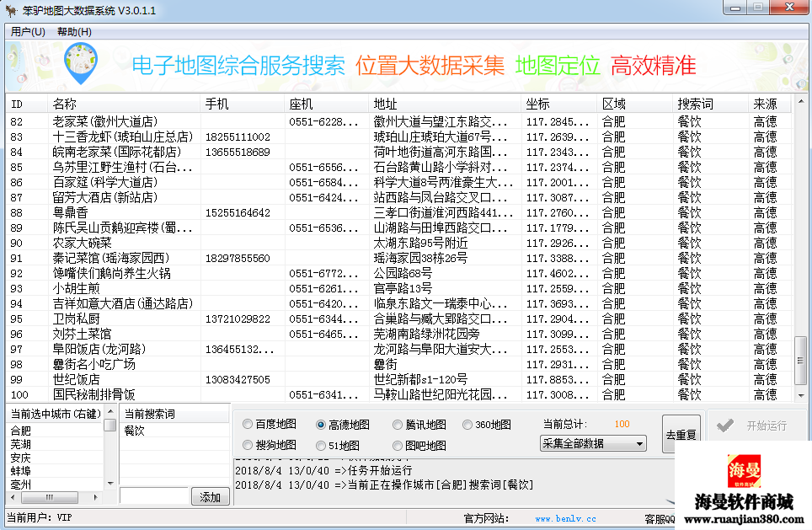Select row 阜阳饭店(龙河路)

click(x=398, y=349)
